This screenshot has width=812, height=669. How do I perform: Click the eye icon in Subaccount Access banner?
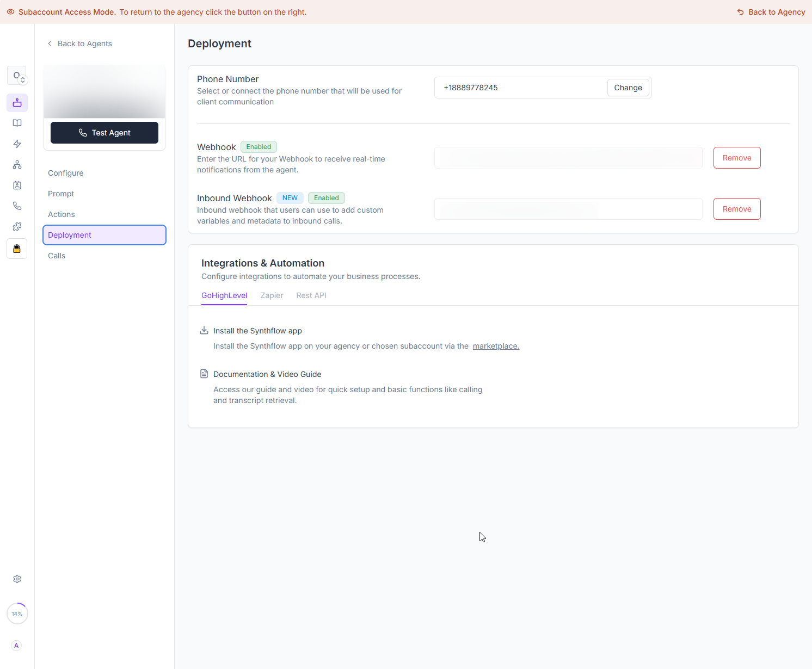tap(10, 12)
